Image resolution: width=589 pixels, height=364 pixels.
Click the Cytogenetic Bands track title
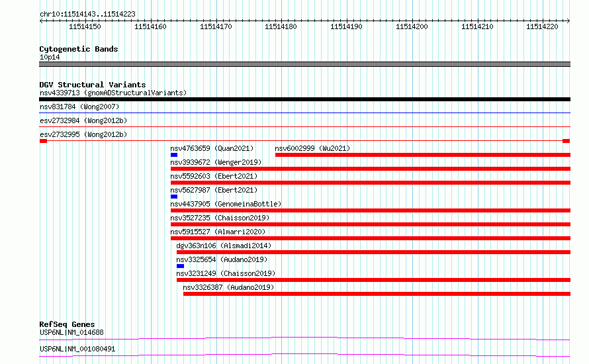pos(79,49)
